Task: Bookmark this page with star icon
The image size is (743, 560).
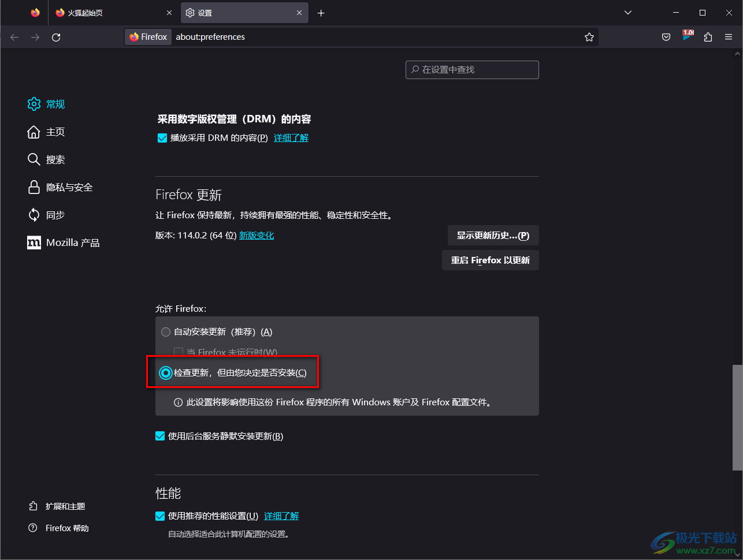Action: point(589,37)
